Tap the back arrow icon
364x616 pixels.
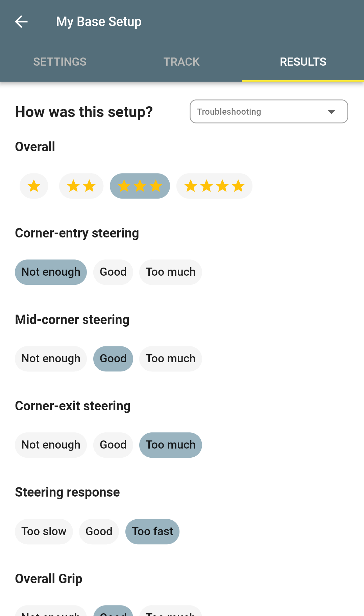[21, 22]
